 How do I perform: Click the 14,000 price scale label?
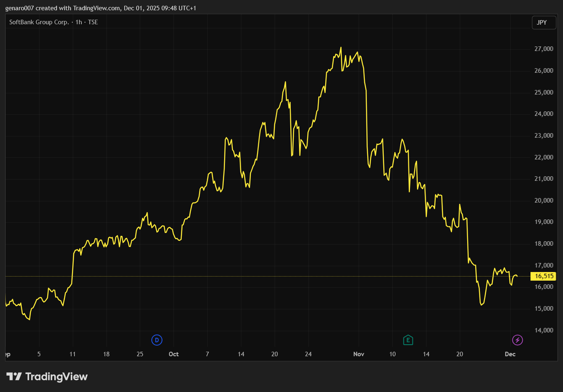point(544,330)
